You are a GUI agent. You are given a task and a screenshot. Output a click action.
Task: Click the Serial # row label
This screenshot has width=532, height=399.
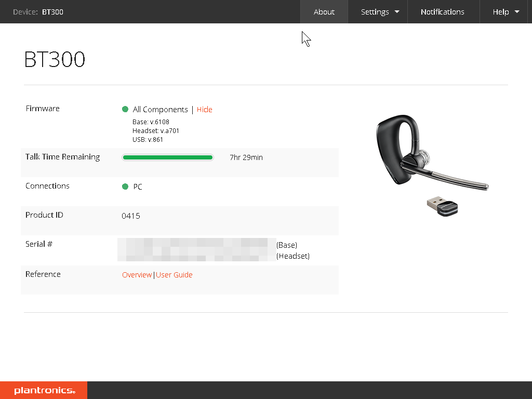pos(39,244)
